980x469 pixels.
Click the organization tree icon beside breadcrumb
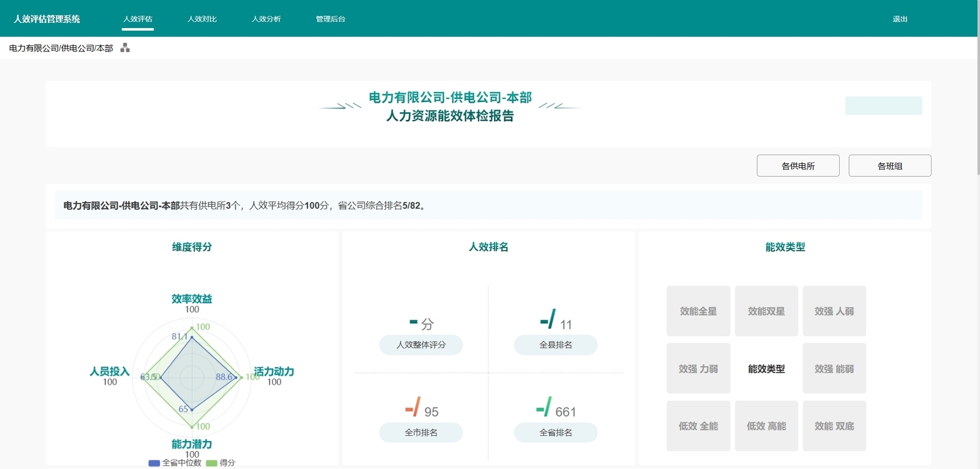(x=125, y=48)
